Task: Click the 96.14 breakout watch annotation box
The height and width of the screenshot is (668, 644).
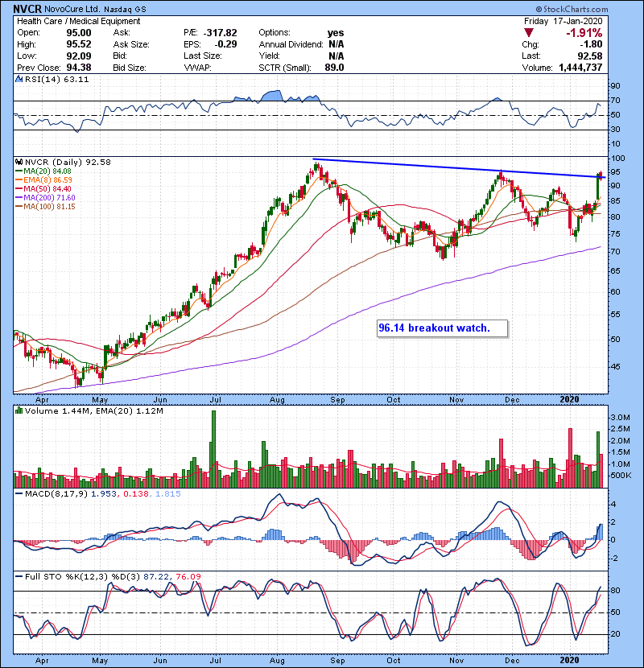Action: [x=442, y=328]
